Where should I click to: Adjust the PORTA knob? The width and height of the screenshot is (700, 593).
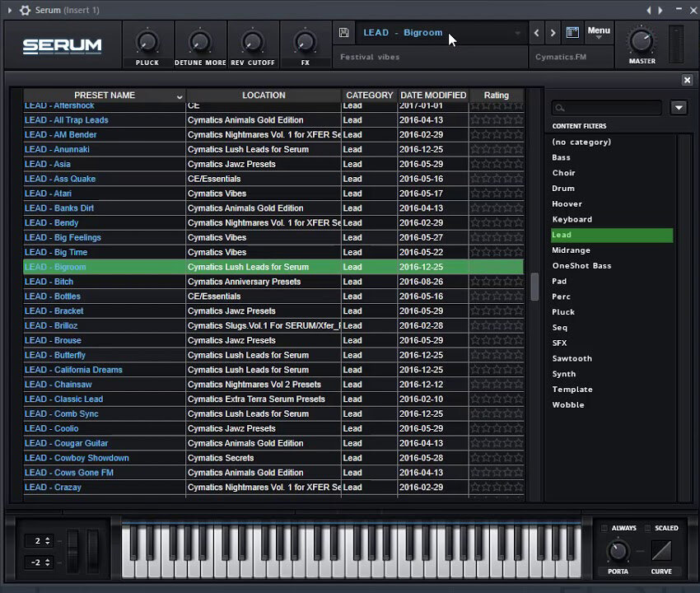pos(618,551)
